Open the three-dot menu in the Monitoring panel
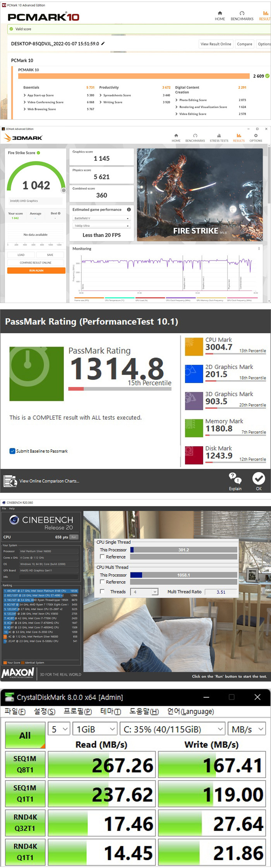This screenshot has width=271, height=868. [259, 248]
